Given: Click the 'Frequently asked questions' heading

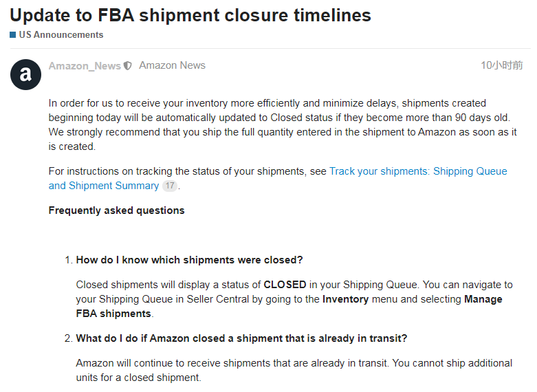Looking at the screenshot, I should pos(116,210).
